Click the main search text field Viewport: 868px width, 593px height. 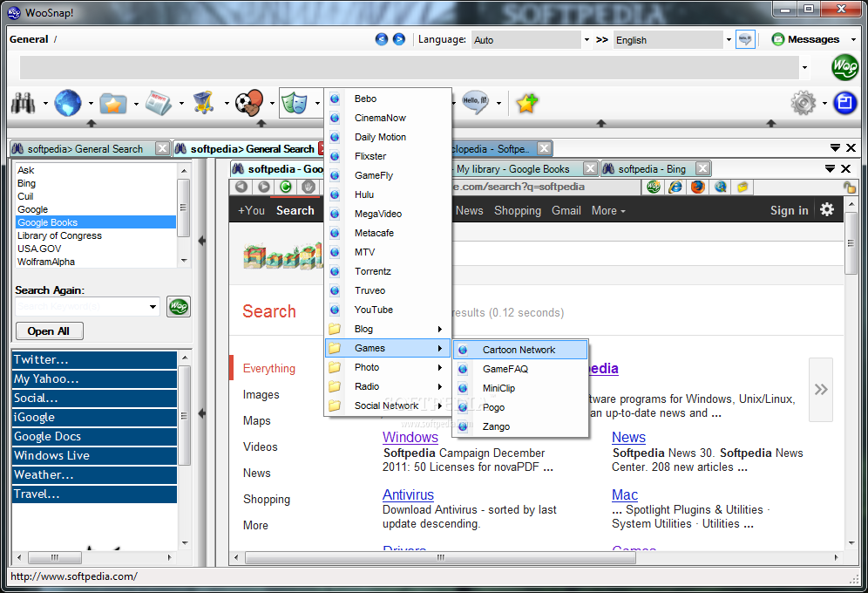(409, 67)
